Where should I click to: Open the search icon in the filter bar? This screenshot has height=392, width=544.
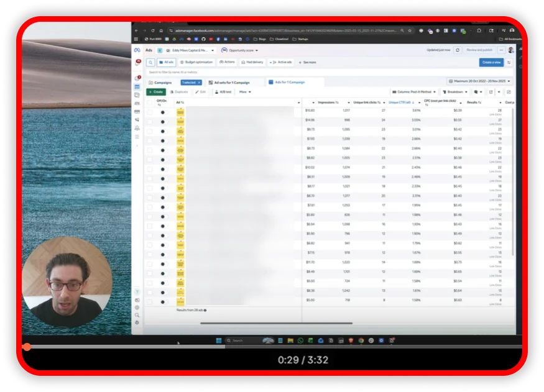point(150,62)
